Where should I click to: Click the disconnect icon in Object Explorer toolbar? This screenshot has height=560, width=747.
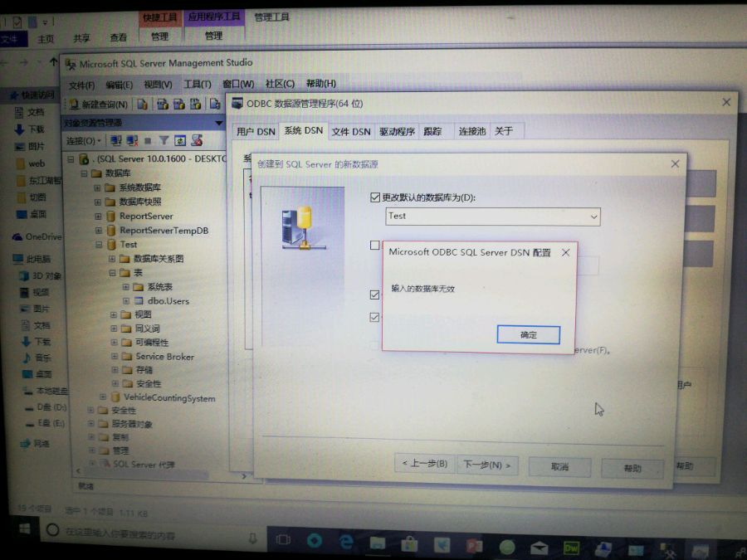pos(132,140)
